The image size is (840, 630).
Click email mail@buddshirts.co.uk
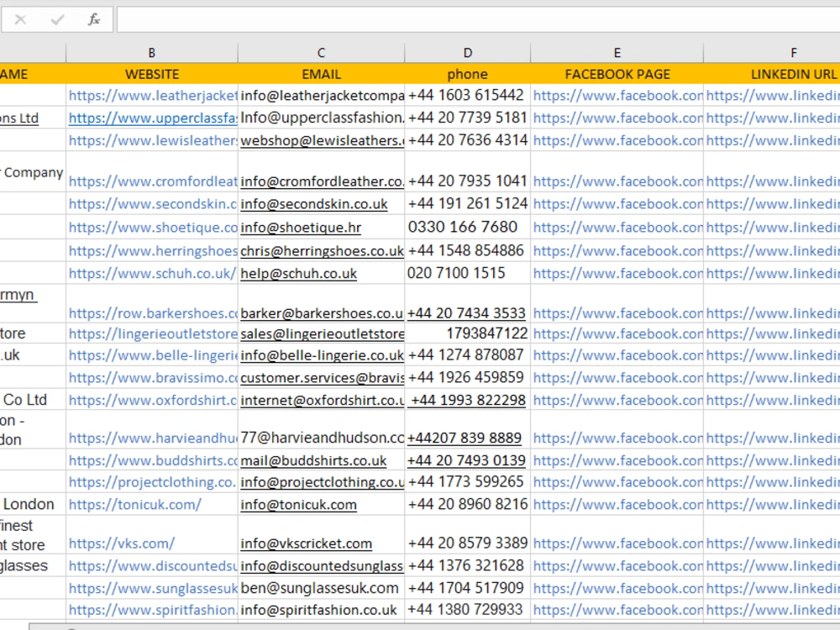[313, 460]
